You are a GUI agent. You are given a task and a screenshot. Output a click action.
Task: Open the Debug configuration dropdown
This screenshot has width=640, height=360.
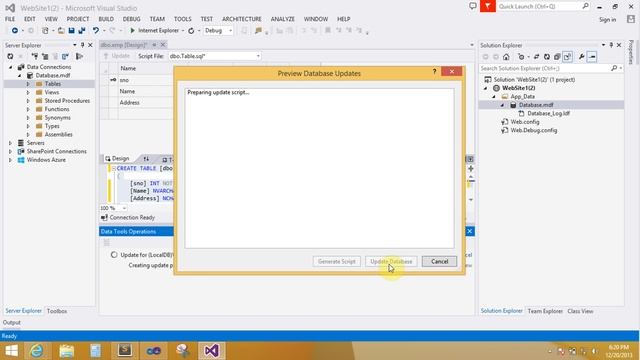(x=230, y=31)
